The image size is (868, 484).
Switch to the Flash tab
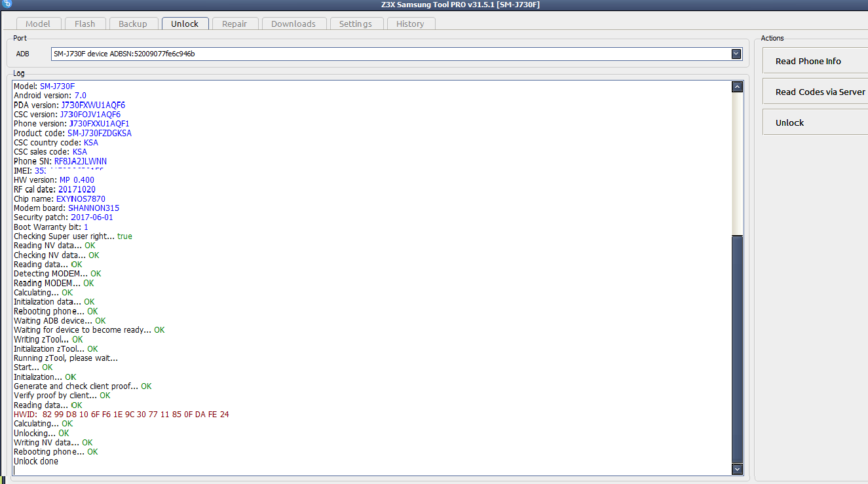(85, 24)
